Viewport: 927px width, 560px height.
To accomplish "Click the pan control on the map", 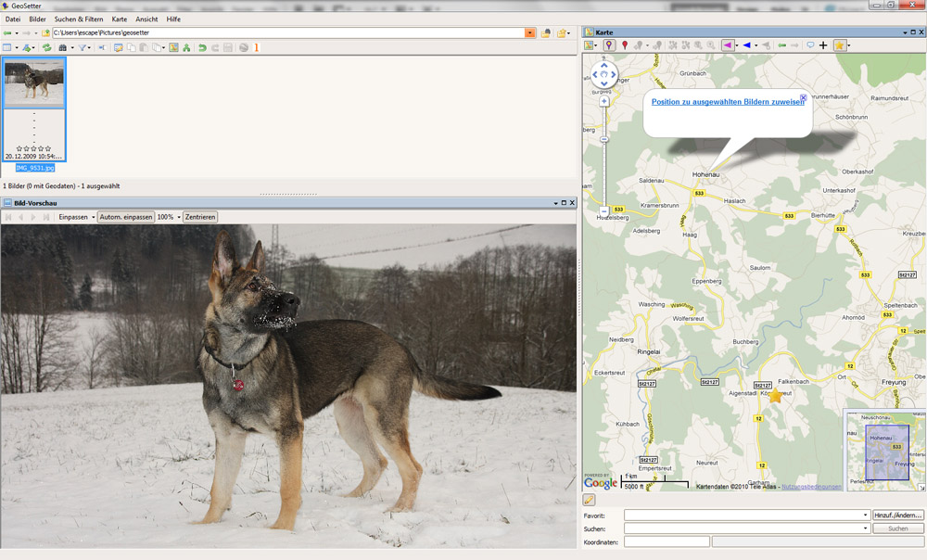I will click(x=603, y=74).
